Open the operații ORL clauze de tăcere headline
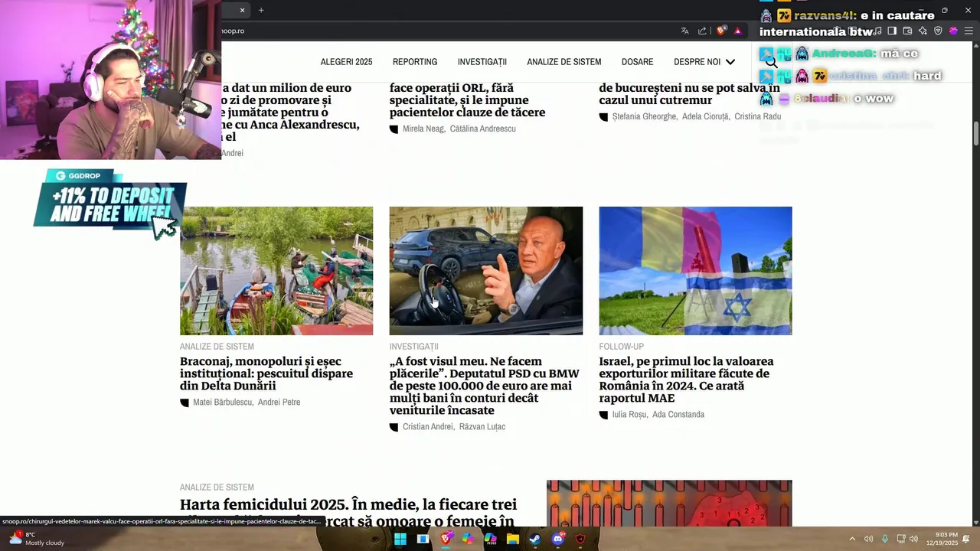 [x=467, y=100]
